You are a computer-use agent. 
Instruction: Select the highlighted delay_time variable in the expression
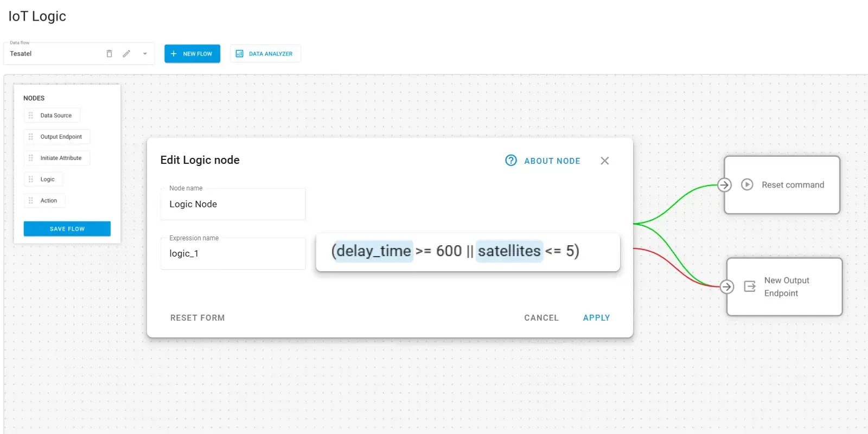pyautogui.click(x=373, y=251)
